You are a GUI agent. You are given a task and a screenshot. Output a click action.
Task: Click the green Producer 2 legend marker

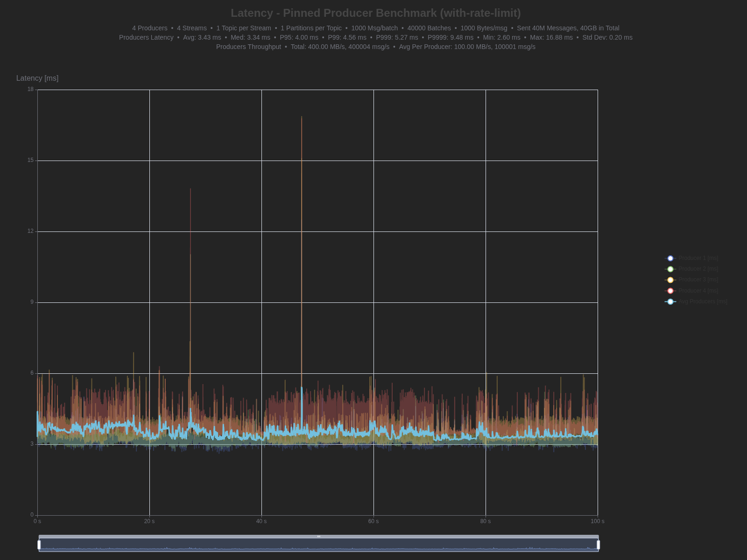pos(670,269)
